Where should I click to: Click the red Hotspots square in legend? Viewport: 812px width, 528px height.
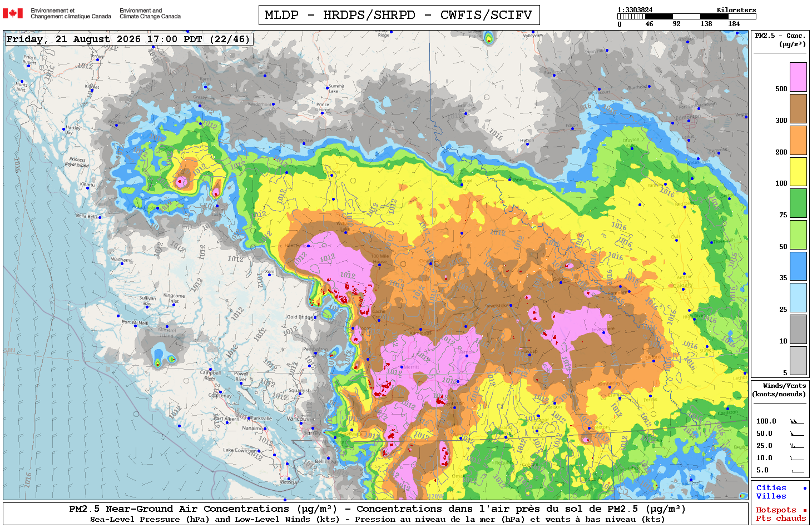[805, 510]
